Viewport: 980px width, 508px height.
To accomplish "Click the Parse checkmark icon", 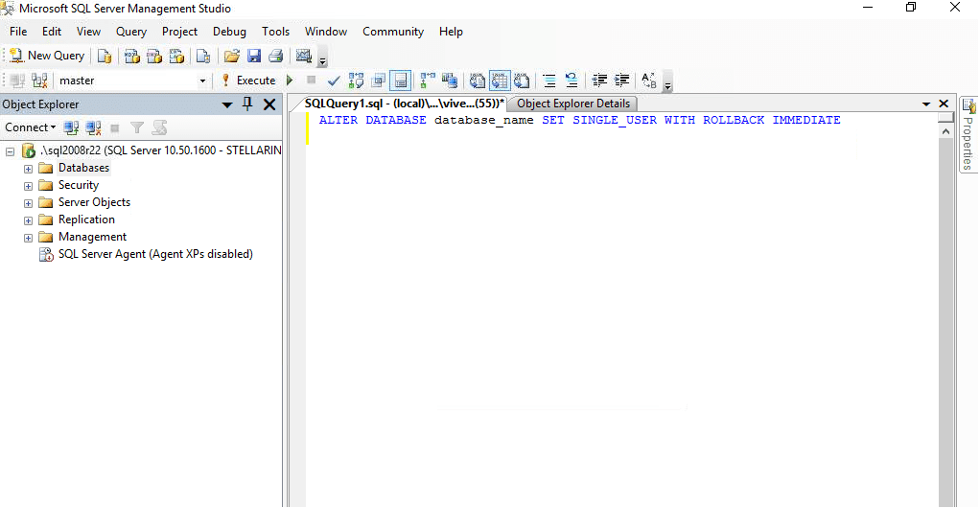I will click(x=334, y=81).
